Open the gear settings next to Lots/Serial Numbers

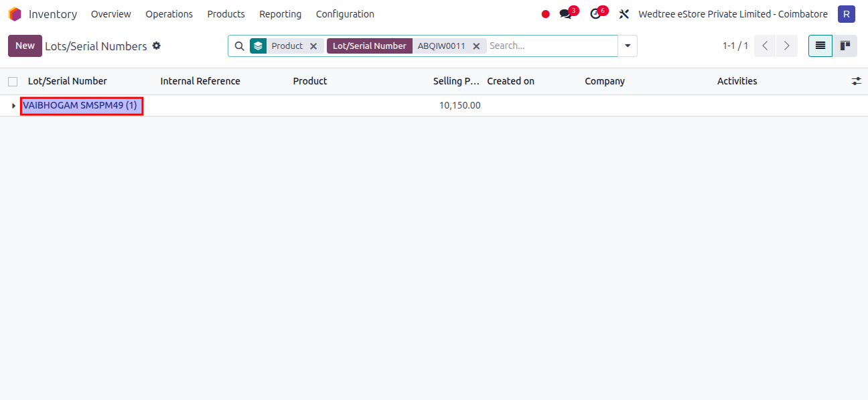(156, 46)
